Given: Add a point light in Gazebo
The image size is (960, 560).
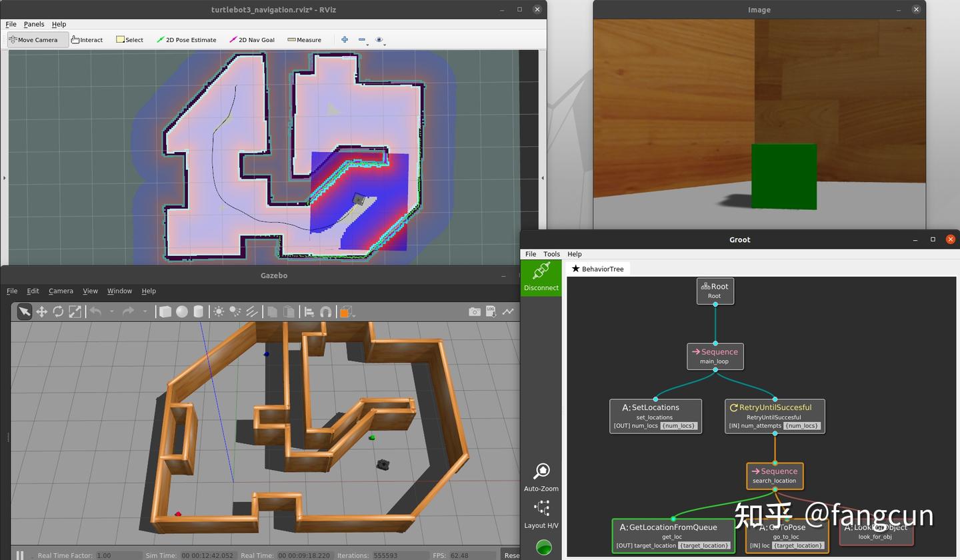Looking at the screenshot, I should [x=218, y=311].
